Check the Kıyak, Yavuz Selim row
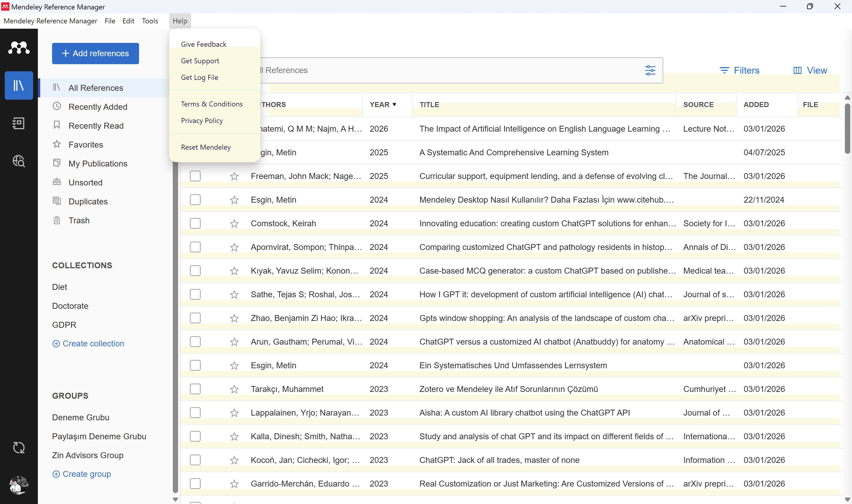This screenshot has width=852, height=504. pyautogui.click(x=195, y=271)
